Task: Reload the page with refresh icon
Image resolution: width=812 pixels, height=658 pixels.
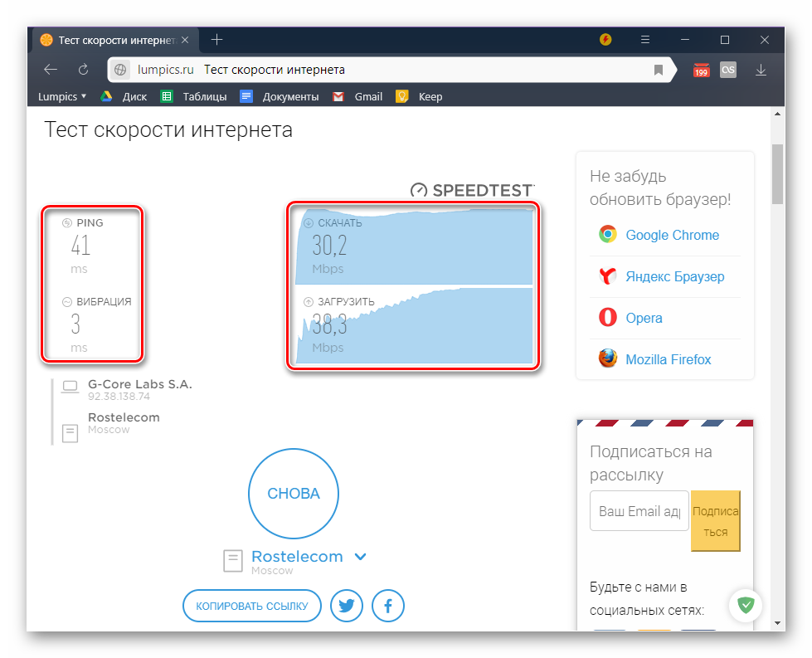Action: (x=83, y=70)
